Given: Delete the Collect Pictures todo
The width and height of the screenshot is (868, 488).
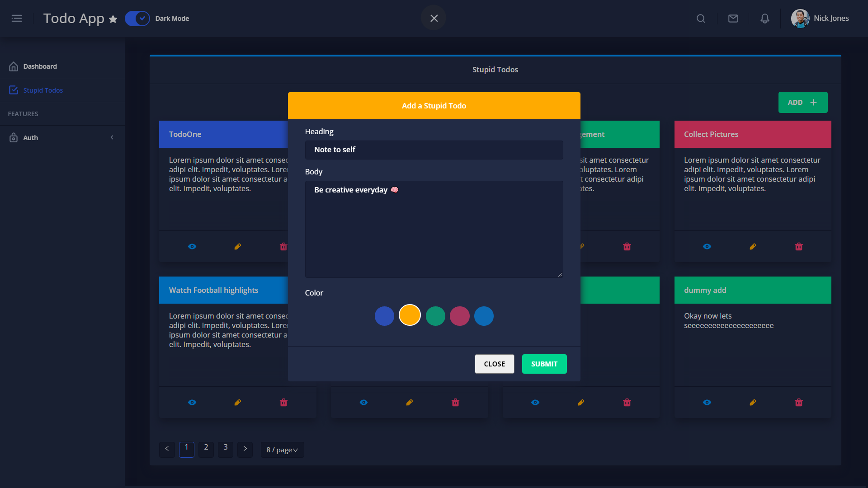Looking at the screenshot, I should [799, 247].
